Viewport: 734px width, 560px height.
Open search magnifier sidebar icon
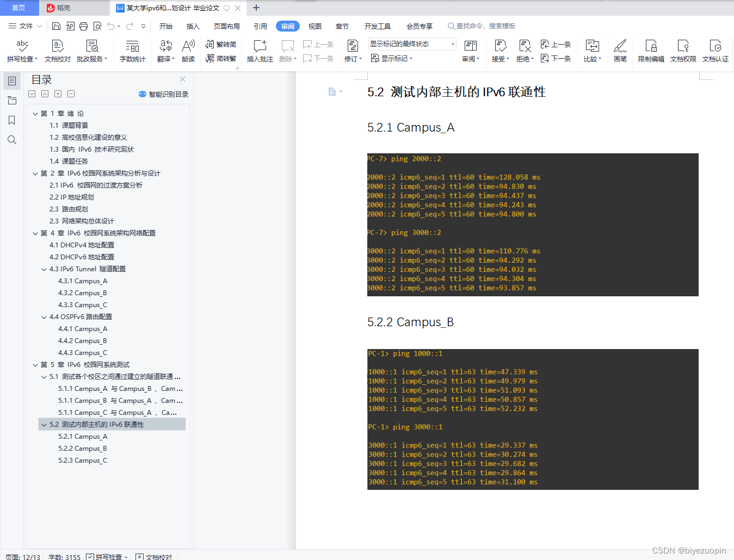12,140
